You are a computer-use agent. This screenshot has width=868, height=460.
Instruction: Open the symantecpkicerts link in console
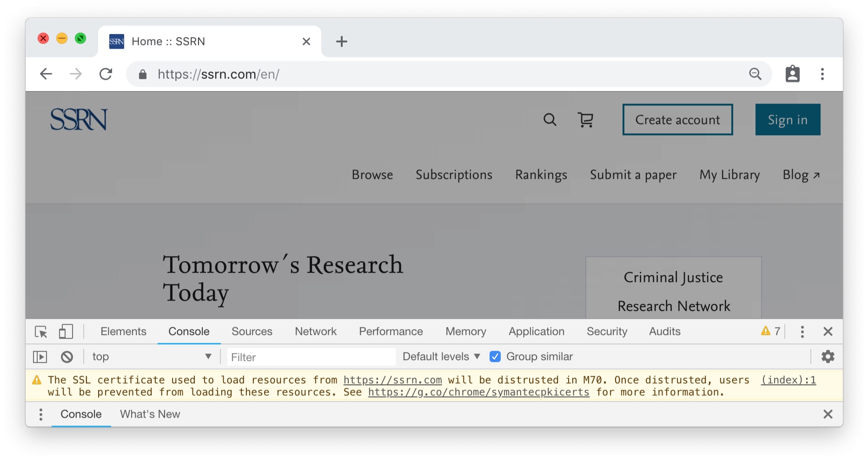coord(479,392)
